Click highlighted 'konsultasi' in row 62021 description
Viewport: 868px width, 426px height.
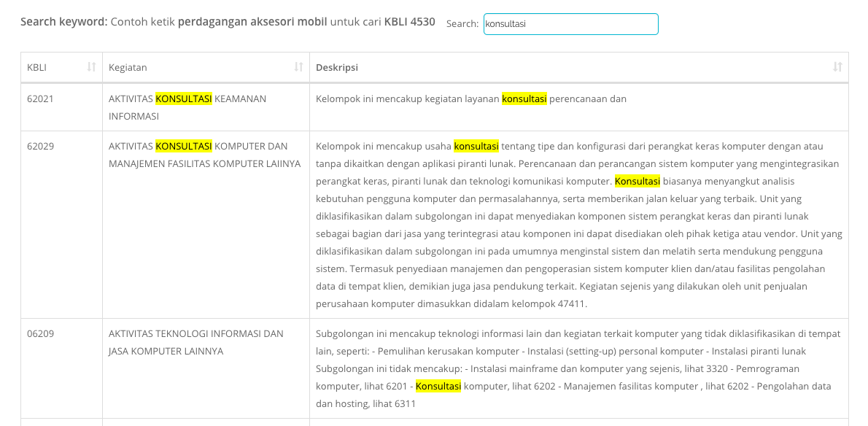point(524,99)
